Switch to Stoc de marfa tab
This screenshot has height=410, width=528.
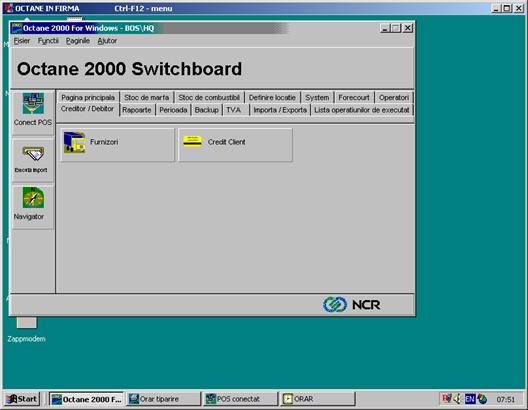146,97
